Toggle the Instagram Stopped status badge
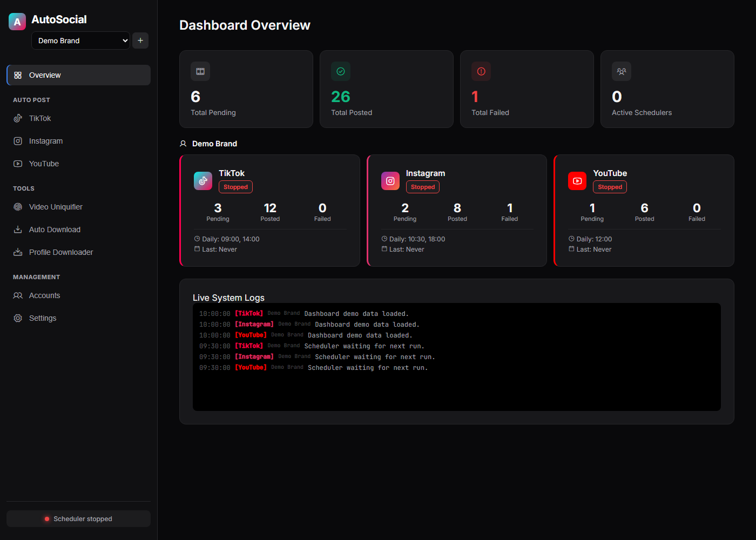The height and width of the screenshot is (540, 756). coord(423,187)
